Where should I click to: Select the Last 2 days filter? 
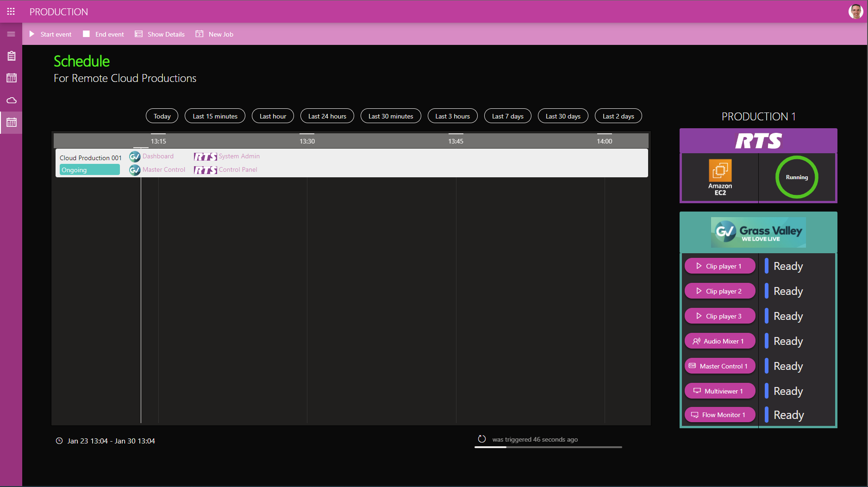coord(618,116)
